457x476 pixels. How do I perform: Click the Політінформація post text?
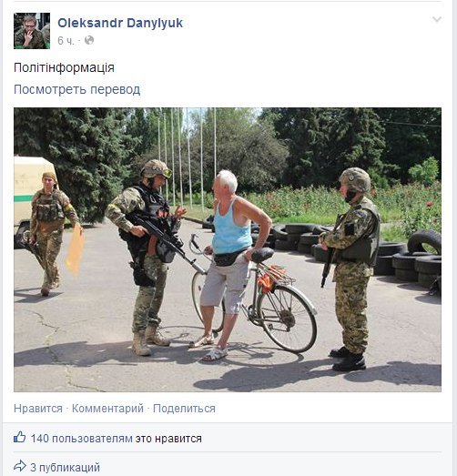(64, 67)
